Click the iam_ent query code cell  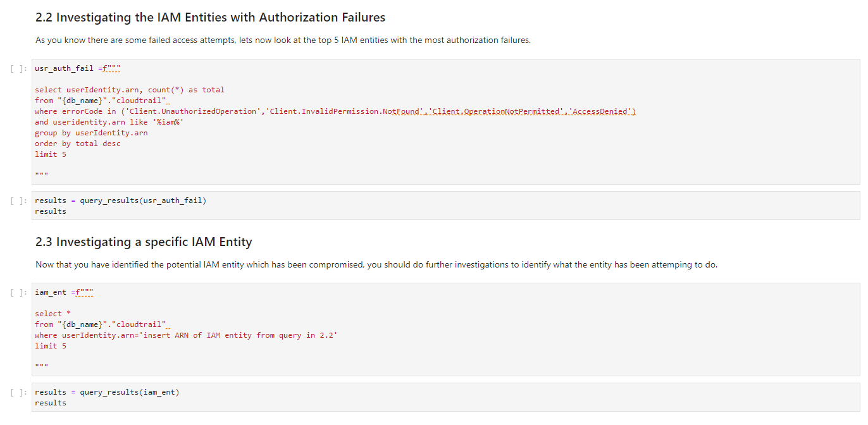coord(445,329)
